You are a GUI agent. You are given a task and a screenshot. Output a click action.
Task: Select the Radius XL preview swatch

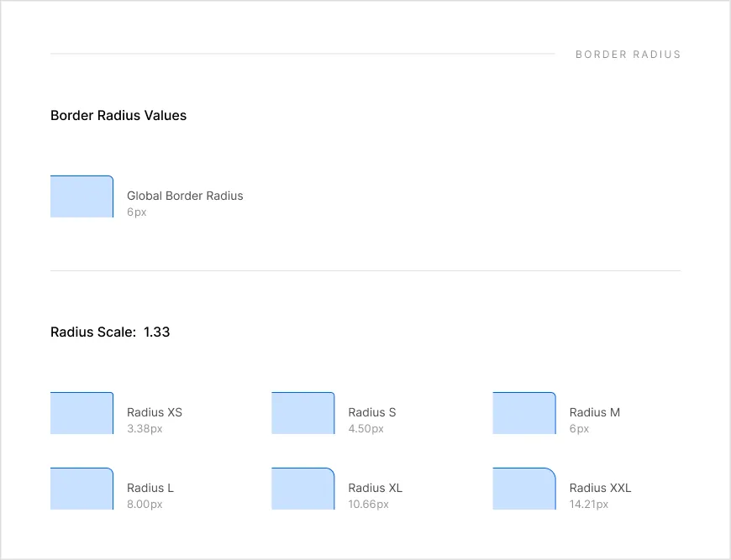click(303, 489)
